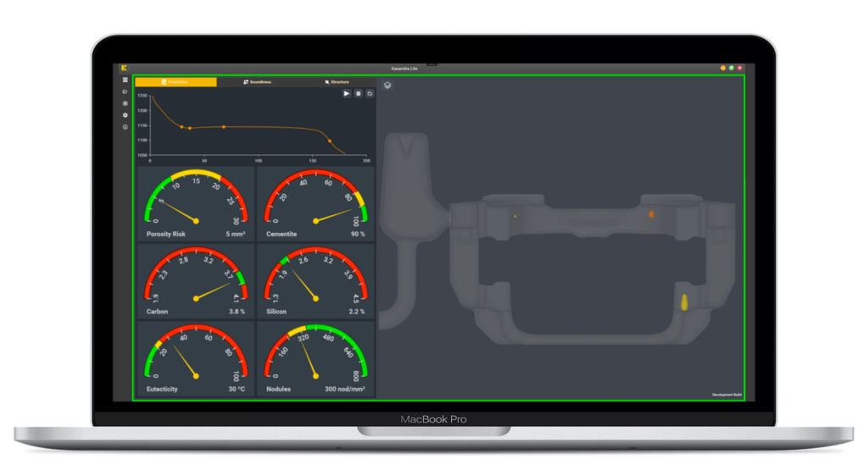Click the Nodules gauge
The height and width of the screenshot is (465, 868).
315,359
